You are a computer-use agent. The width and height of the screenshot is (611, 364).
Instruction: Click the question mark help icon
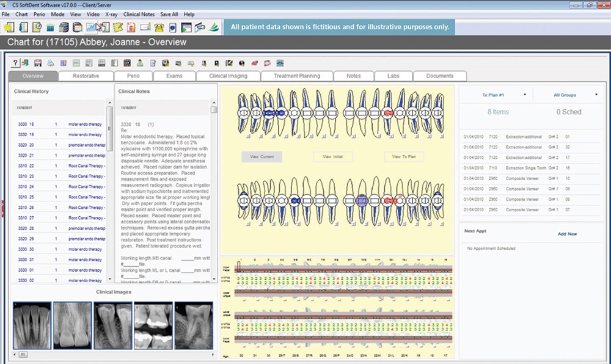[x=15, y=63]
